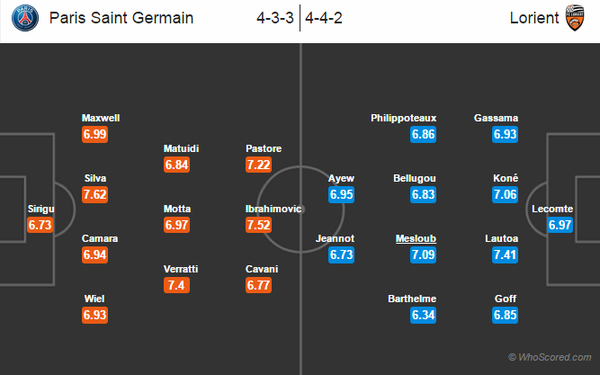
Task: Click the Paris Saint Germain club crest
Action: coord(25,18)
